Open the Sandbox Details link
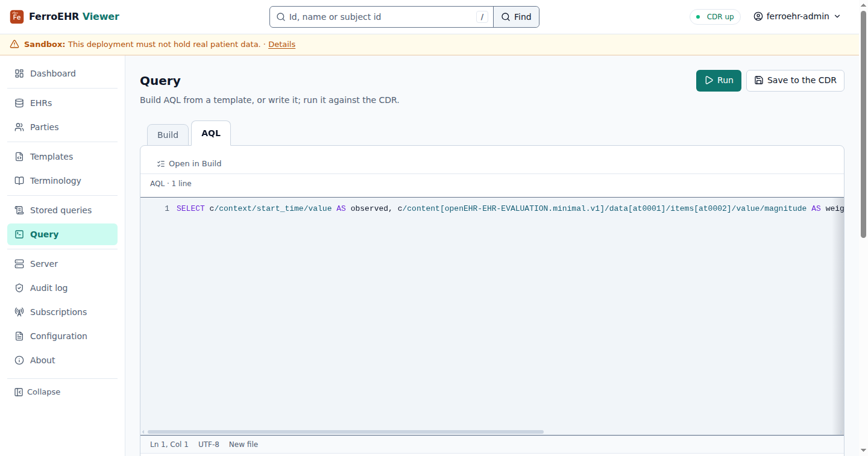The image size is (868, 456). (x=281, y=45)
